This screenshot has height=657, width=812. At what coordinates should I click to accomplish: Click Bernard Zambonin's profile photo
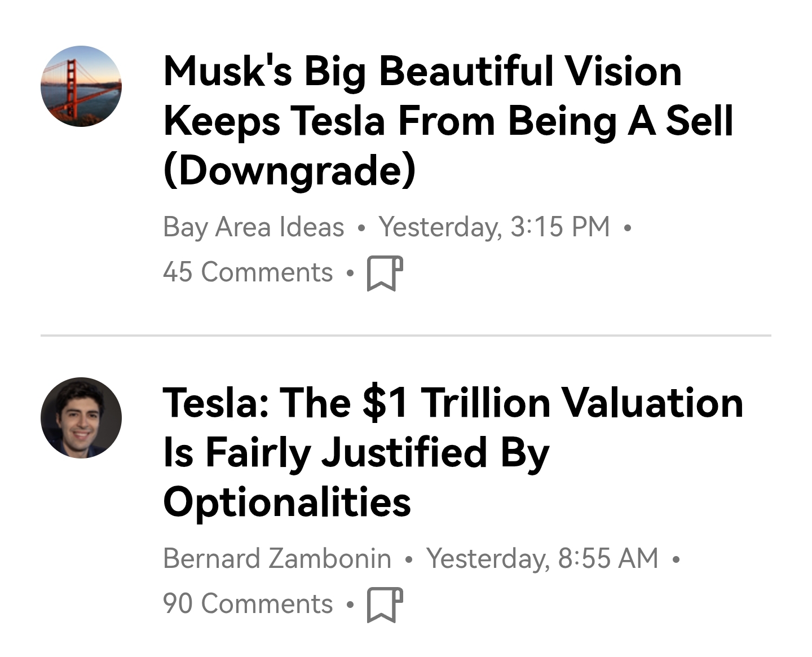tap(81, 418)
